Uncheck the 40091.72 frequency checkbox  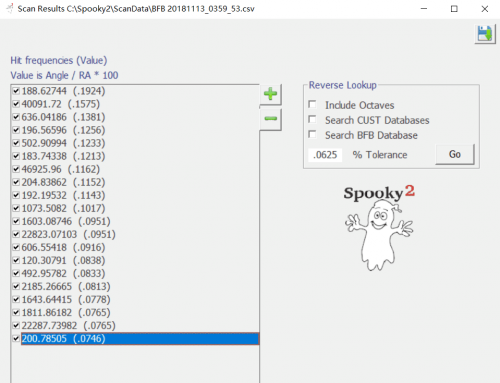click(16, 104)
